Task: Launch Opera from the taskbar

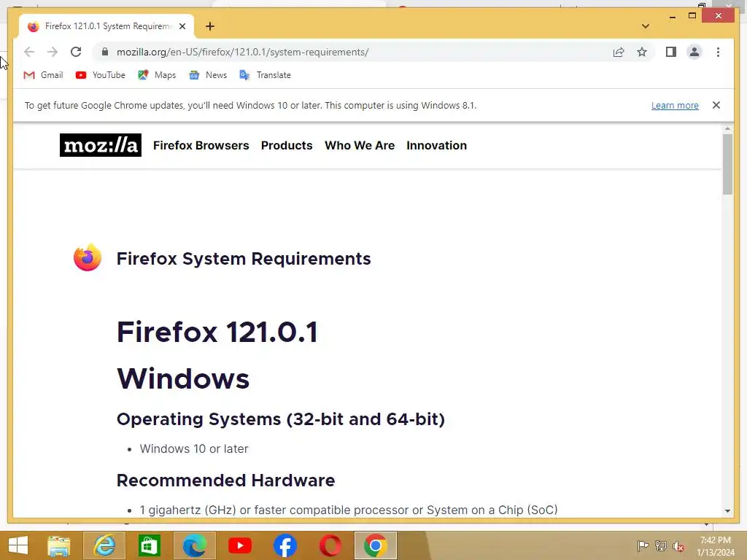Action: pos(330,545)
